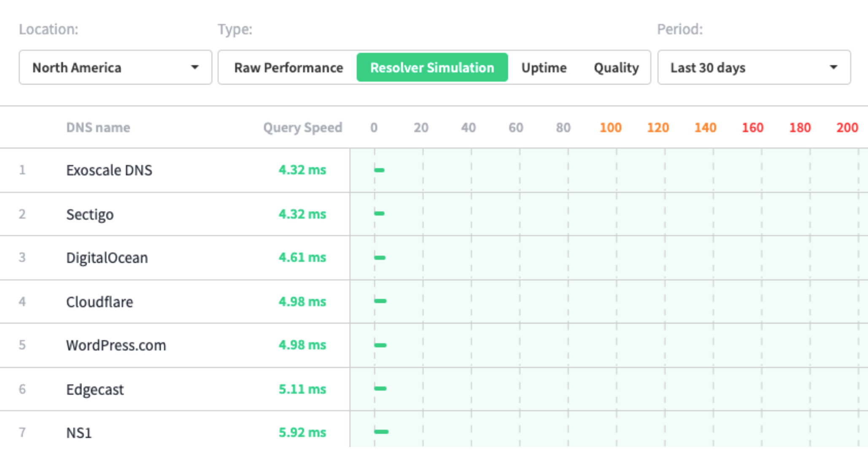
Task: Toggle Uptime measurement type
Action: tap(544, 67)
